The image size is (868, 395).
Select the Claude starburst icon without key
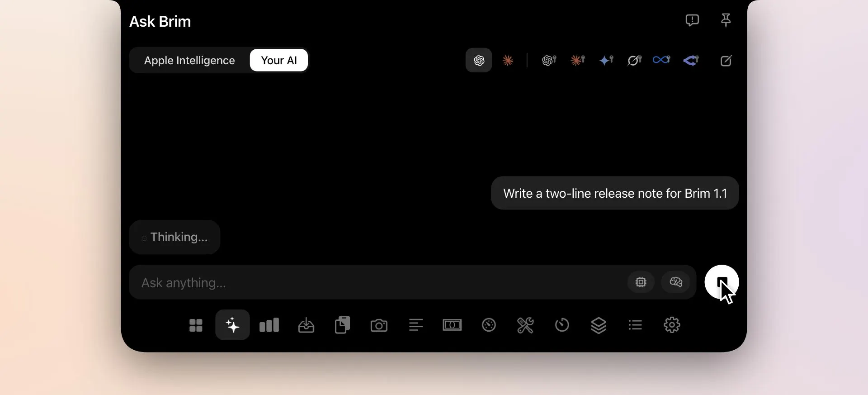[x=508, y=60]
